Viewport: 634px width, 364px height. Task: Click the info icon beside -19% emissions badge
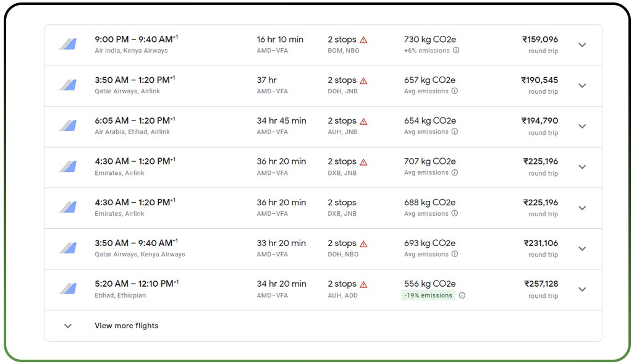tap(462, 295)
